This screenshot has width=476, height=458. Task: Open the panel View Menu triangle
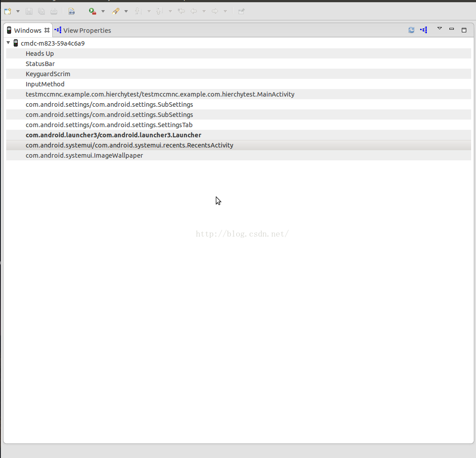coord(439,28)
